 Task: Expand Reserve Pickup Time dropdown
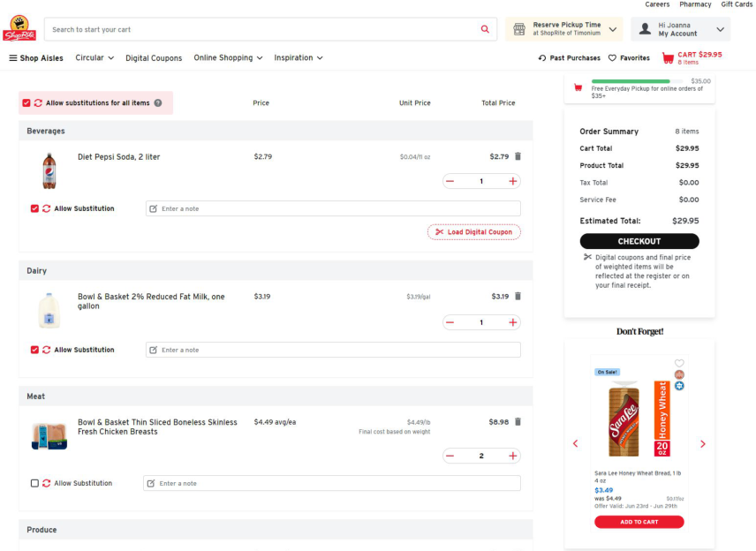[x=612, y=29]
